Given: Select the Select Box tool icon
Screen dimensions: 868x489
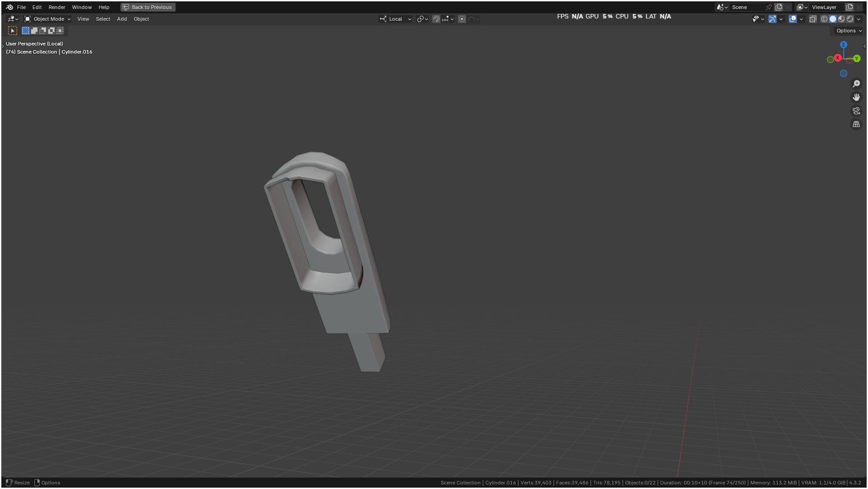Looking at the screenshot, I should pos(13,31).
